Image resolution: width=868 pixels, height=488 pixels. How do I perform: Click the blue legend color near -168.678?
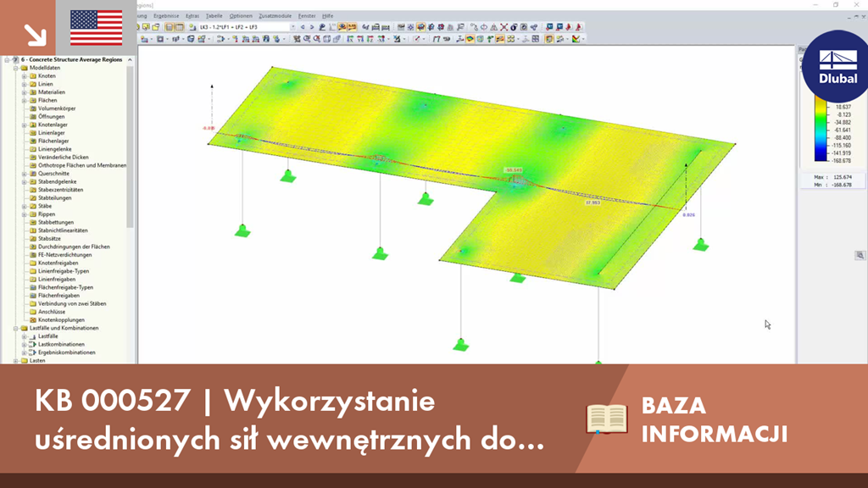(x=821, y=157)
